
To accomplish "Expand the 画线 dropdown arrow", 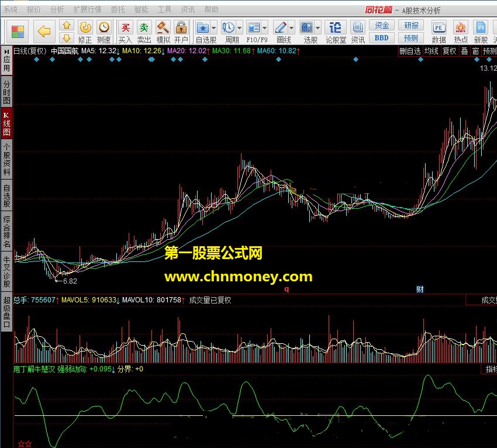I will (292, 28).
